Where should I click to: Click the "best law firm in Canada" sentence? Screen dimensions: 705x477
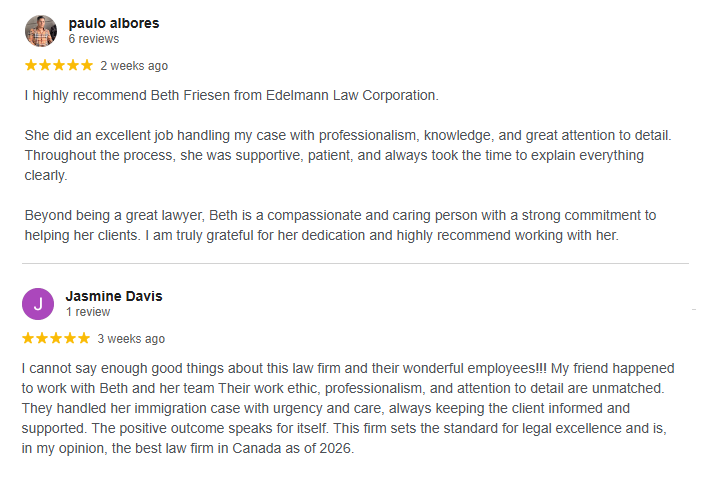190,448
